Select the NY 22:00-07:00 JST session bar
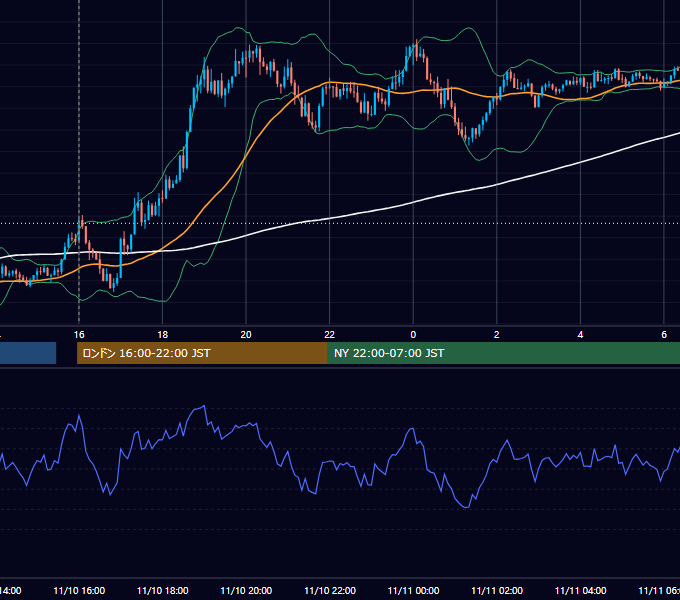Image resolution: width=680 pixels, height=600 pixels. click(503, 353)
